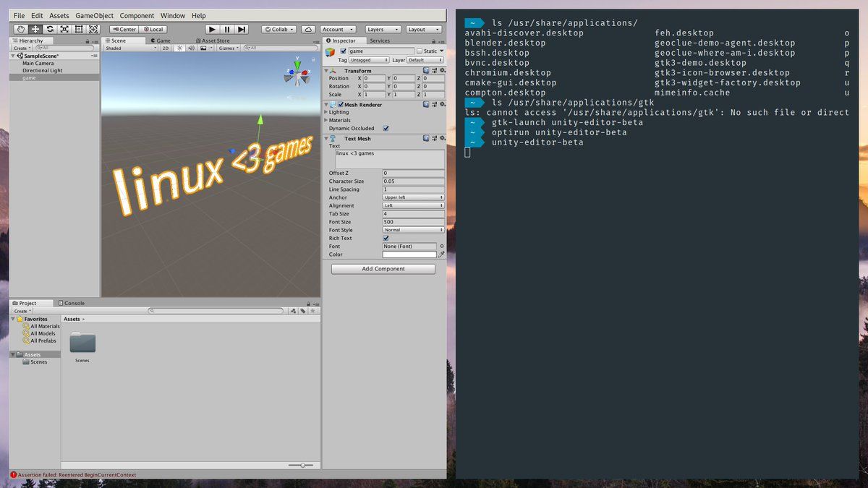Select the Rotate tool in the toolbar

(x=49, y=29)
